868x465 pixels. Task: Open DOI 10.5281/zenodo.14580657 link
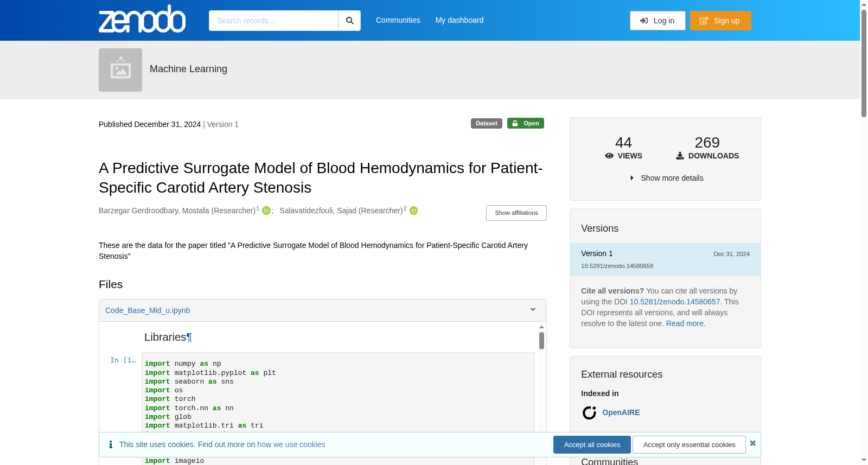[675, 302]
